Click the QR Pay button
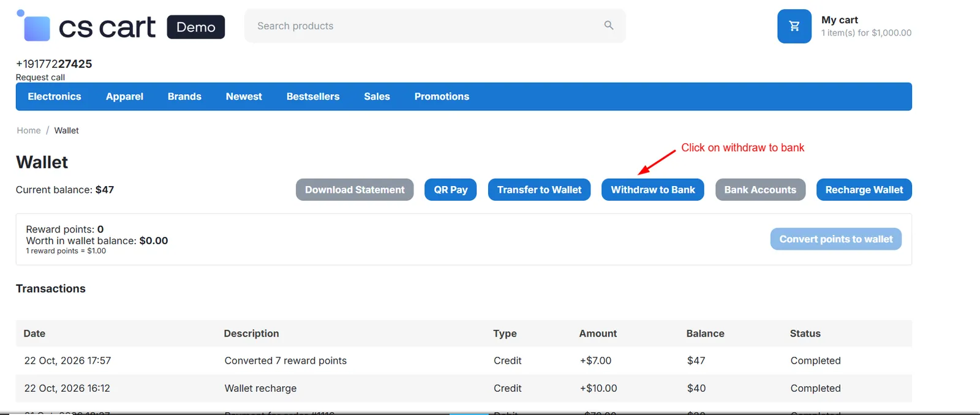This screenshot has width=980, height=415. click(x=451, y=190)
